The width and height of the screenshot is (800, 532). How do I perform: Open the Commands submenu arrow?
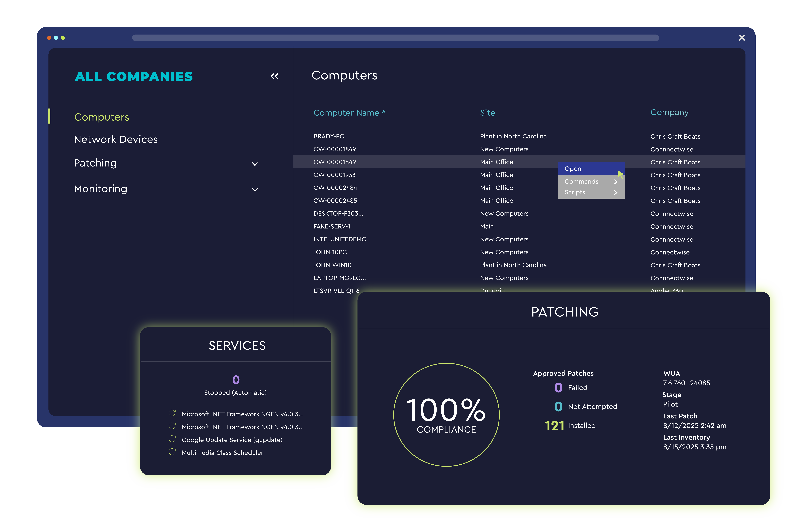615,182
